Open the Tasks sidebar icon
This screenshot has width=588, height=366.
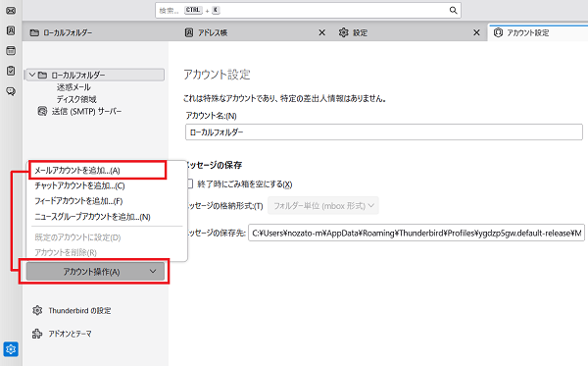click(11, 71)
